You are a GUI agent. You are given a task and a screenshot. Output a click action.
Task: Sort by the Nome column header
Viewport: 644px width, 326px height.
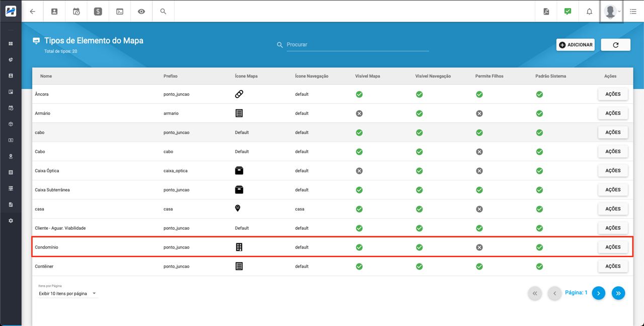click(46, 76)
